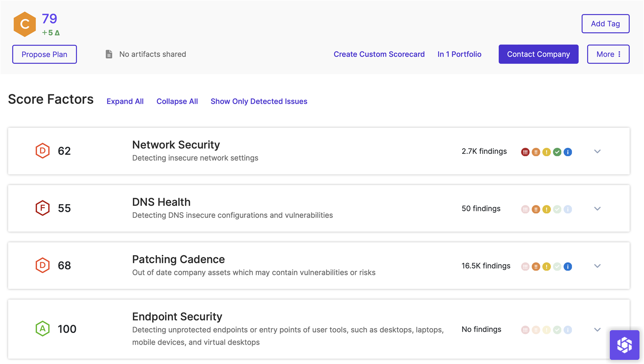Open the In 1 Portfolio link

point(459,54)
